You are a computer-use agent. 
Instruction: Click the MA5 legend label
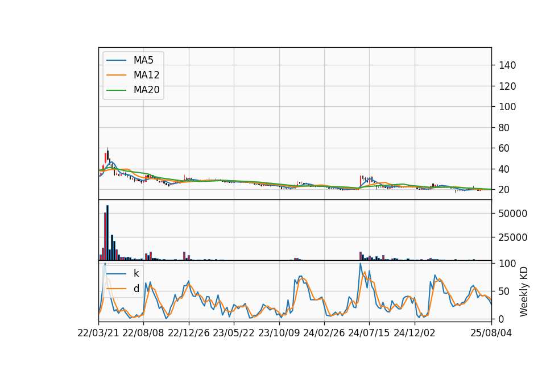(143, 60)
